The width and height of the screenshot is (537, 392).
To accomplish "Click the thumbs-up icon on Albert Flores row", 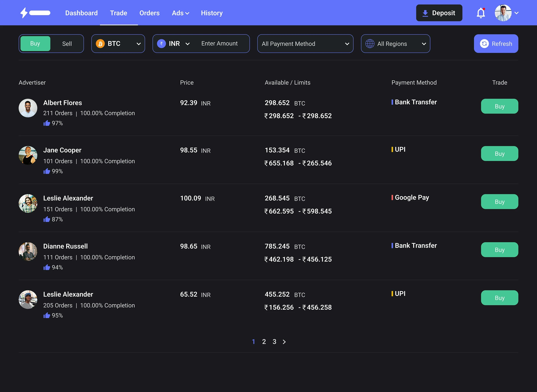I will pos(47,123).
